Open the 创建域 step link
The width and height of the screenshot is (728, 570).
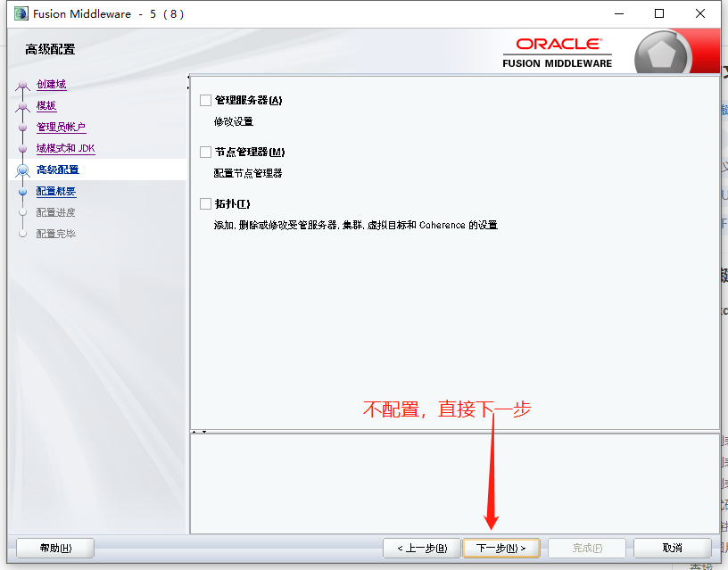pos(51,85)
